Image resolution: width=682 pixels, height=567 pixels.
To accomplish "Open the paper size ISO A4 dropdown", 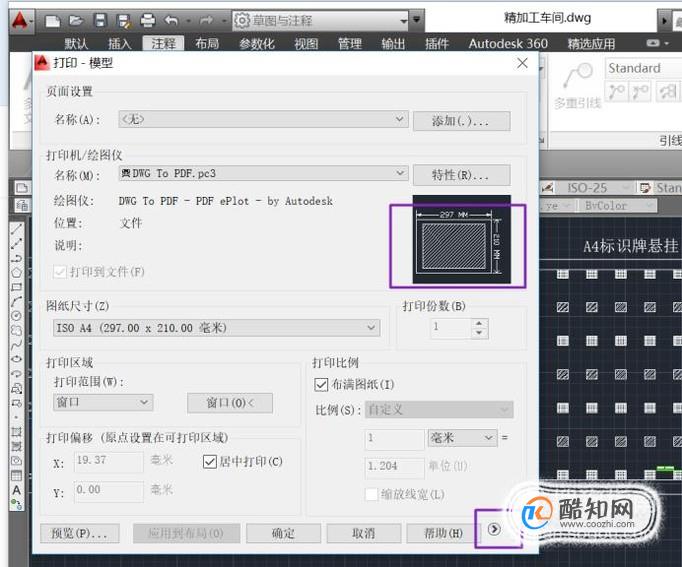I will [216, 328].
